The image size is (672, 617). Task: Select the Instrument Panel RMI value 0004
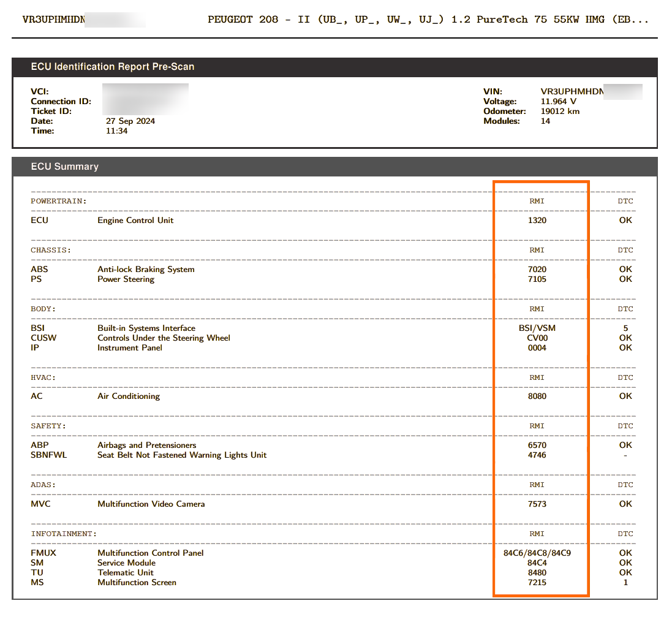pyautogui.click(x=537, y=348)
